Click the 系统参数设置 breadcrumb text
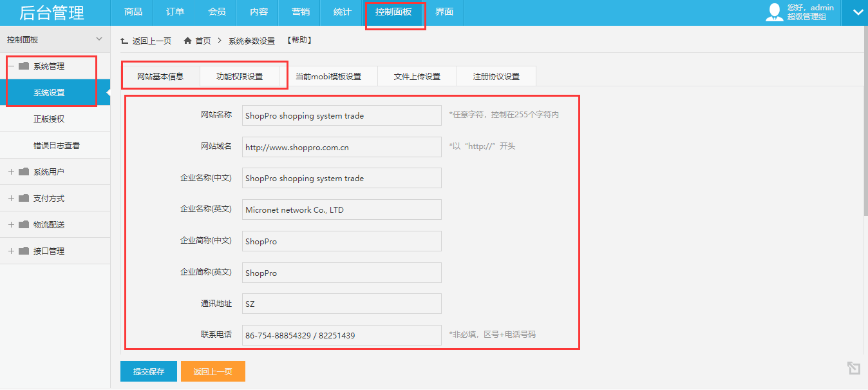This screenshot has width=868, height=390. [x=252, y=41]
